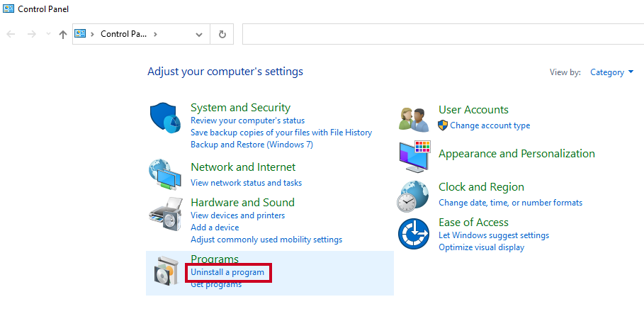
Task: Click the Clock and Region globe clock icon
Action: 413,196
